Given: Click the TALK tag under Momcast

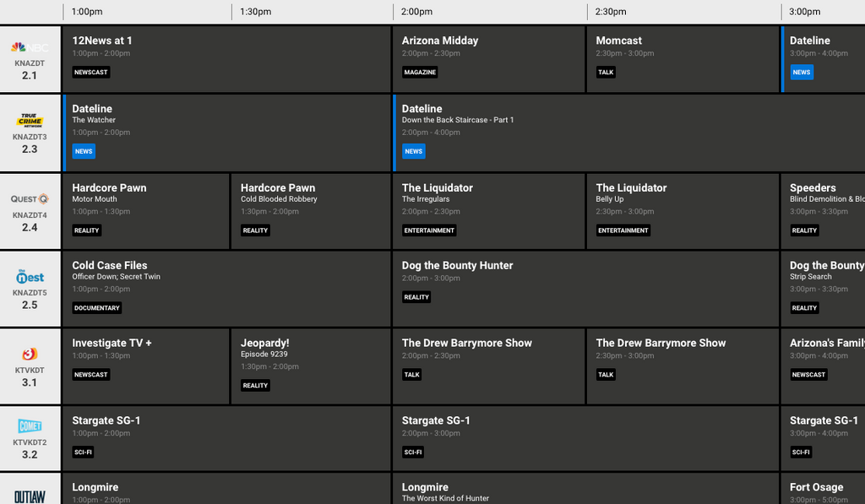Looking at the screenshot, I should 606,73.
